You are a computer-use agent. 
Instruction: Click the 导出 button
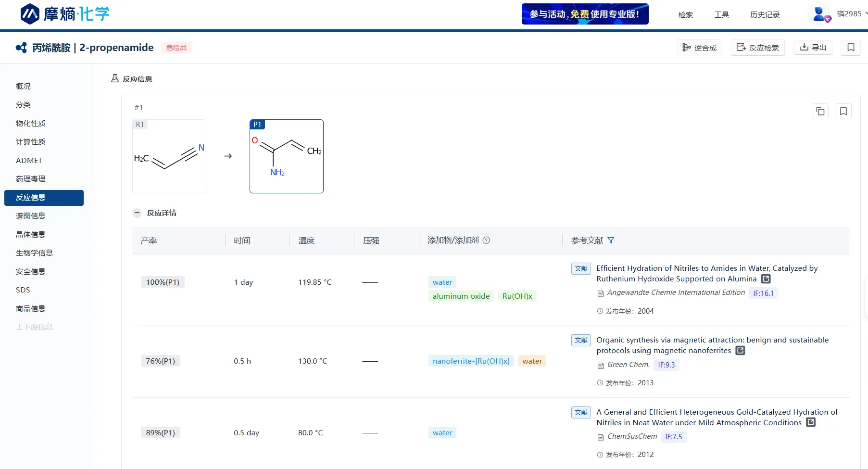[x=813, y=47]
